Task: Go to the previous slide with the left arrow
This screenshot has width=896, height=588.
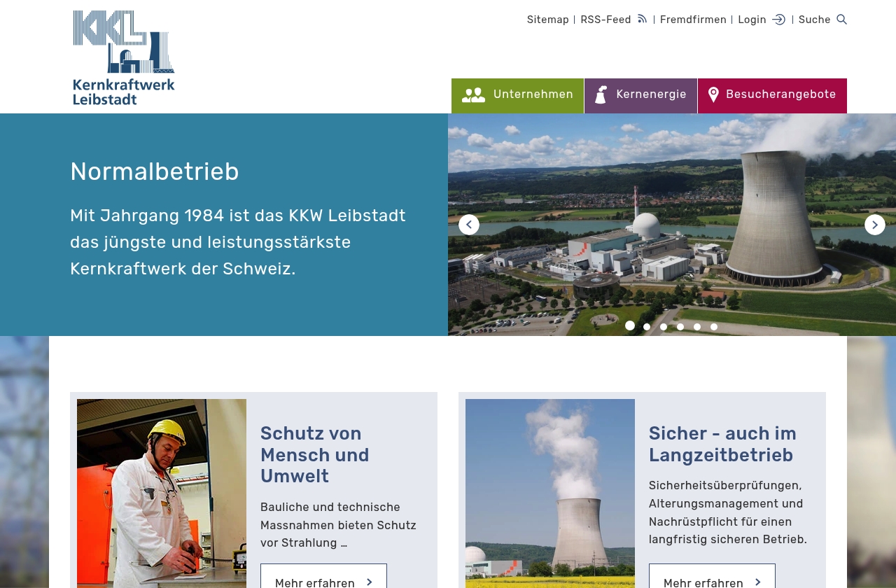Action: coord(469,225)
